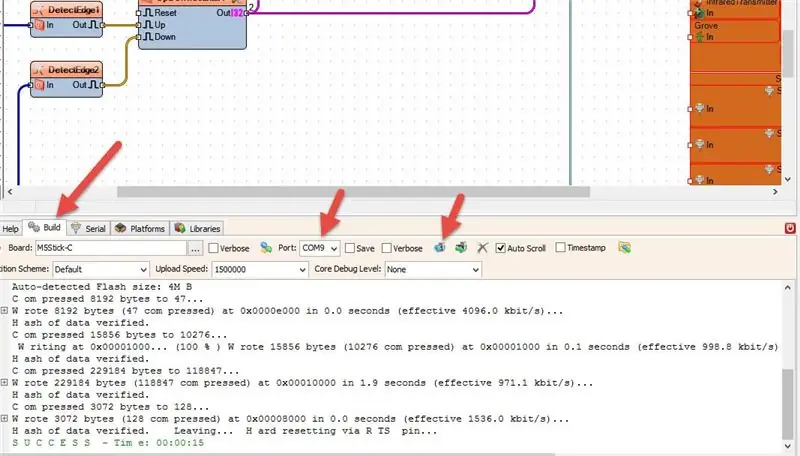
Task: Click the folder icon after Timestamp
Action: click(624, 248)
